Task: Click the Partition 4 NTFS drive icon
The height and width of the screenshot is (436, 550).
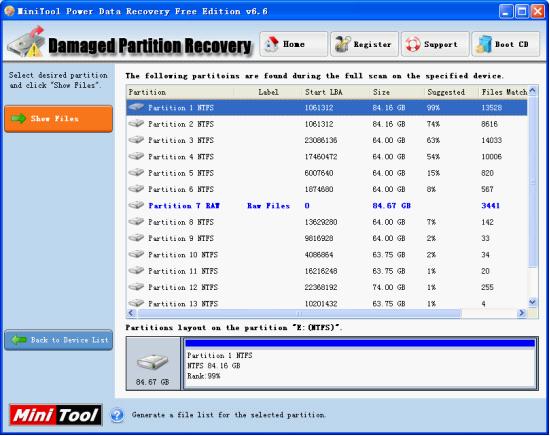Action: 136,156
